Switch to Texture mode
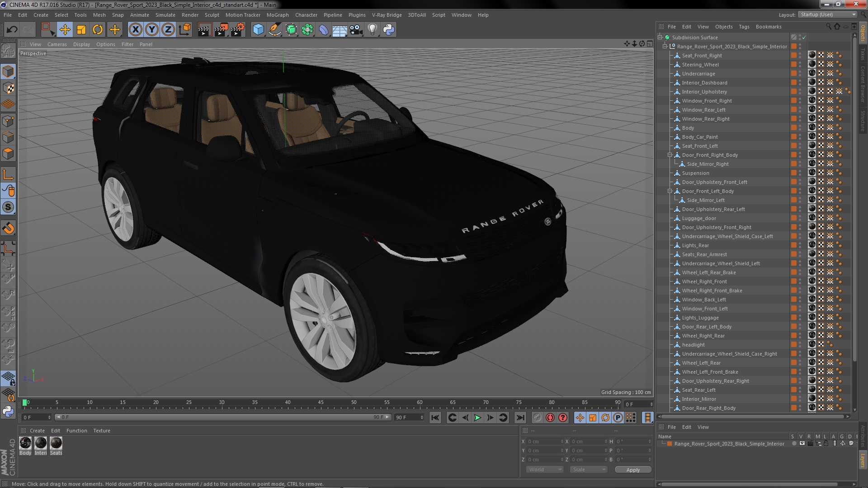 coord(8,88)
